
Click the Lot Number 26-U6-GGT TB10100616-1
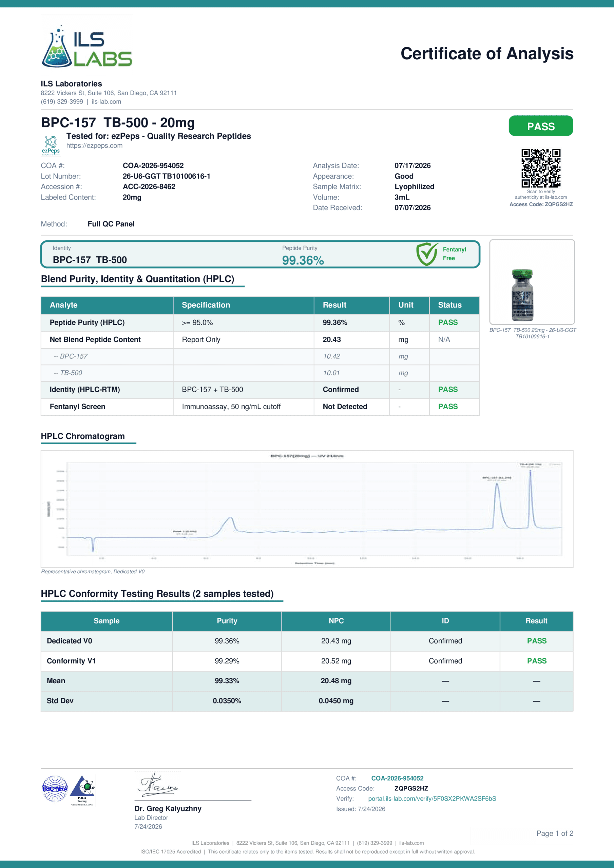click(x=167, y=176)
